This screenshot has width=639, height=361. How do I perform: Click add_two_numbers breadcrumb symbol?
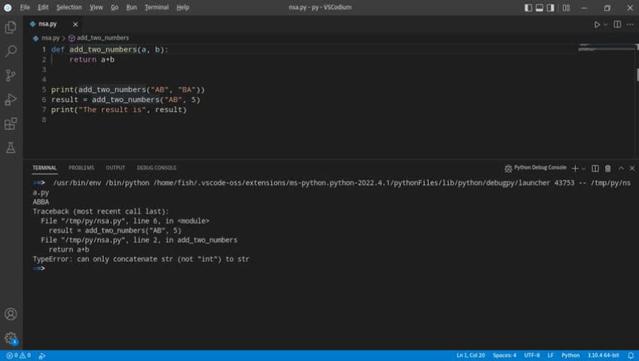pos(102,38)
